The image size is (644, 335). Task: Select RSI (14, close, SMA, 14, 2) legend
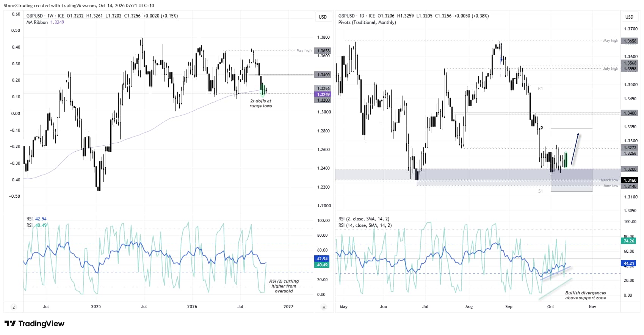pyautogui.click(x=365, y=225)
